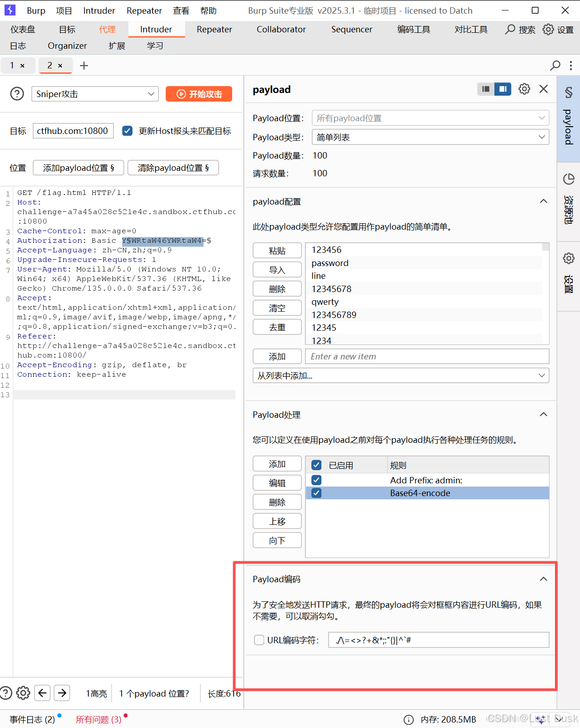Disable the Add Prefix admin: rule
Image resolution: width=580 pixels, height=728 pixels.
pos(316,480)
